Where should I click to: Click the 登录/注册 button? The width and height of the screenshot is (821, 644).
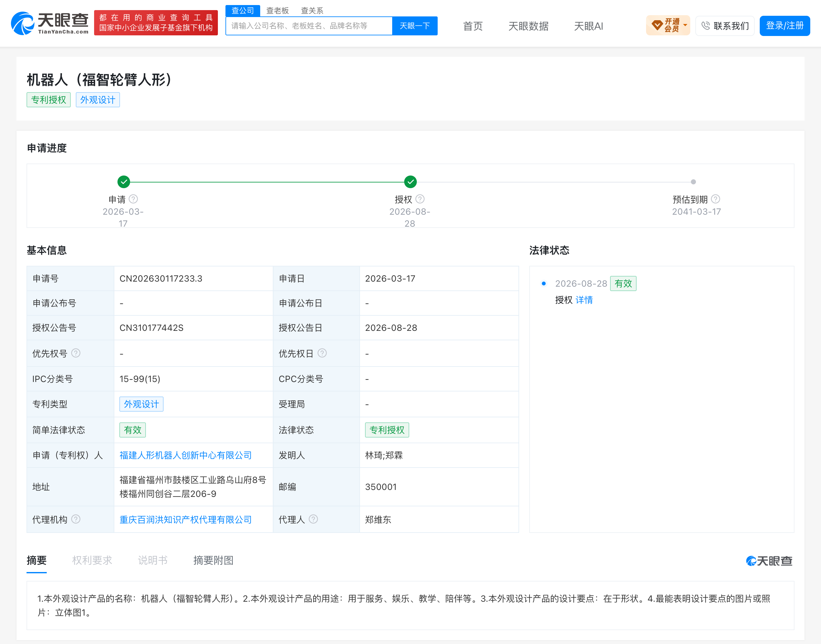click(x=785, y=26)
